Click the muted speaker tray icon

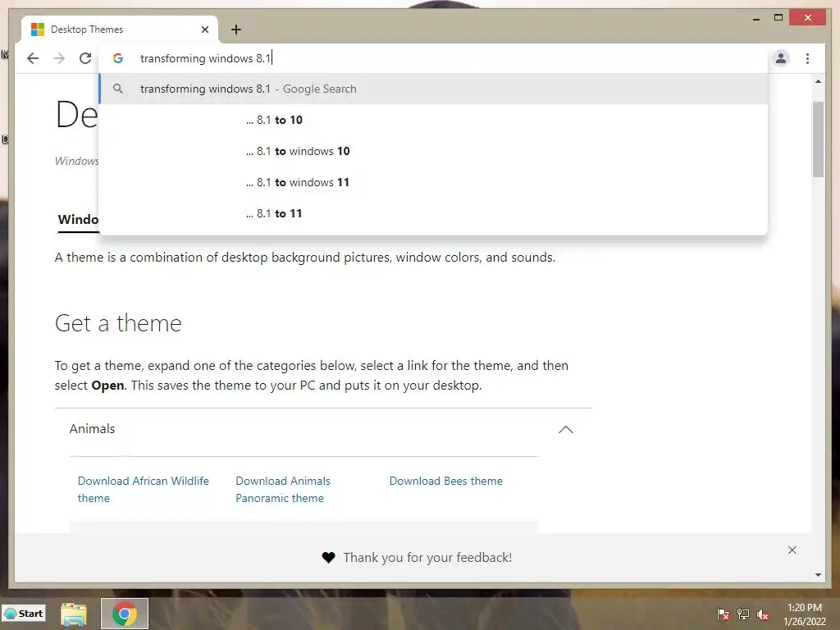point(763,614)
